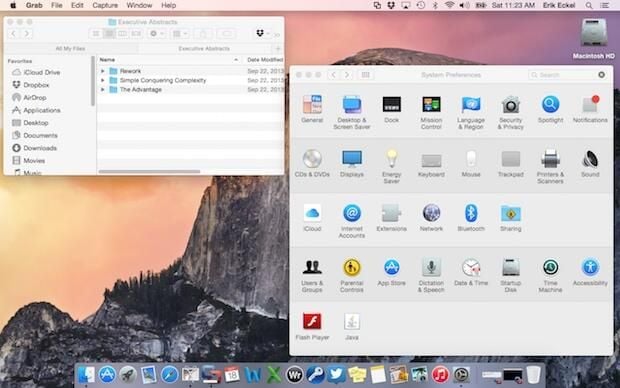
Task: Open Parental Controls preferences
Action: [x=352, y=275]
